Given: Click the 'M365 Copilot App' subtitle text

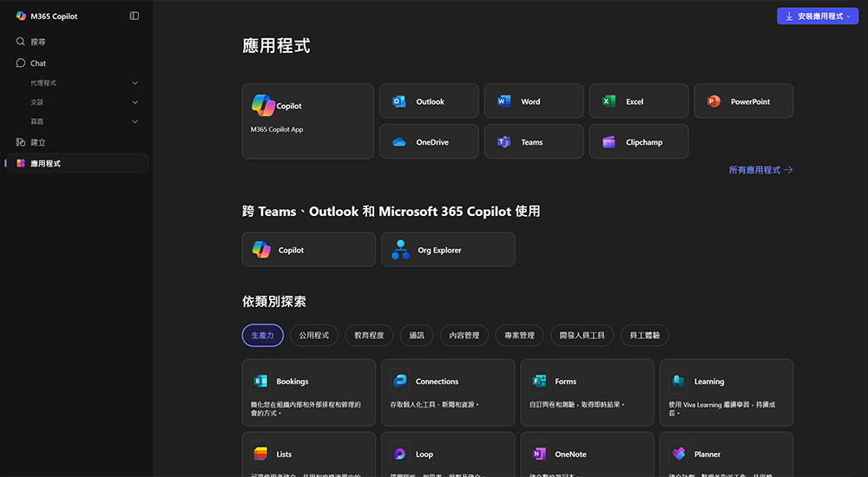Looking at the screenshot, I should click(277, 129).
